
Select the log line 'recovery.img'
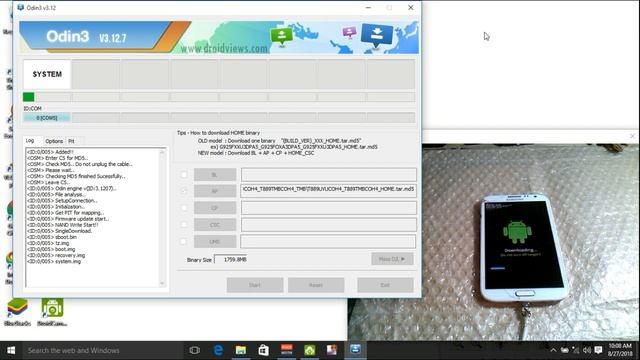(56, 255)
